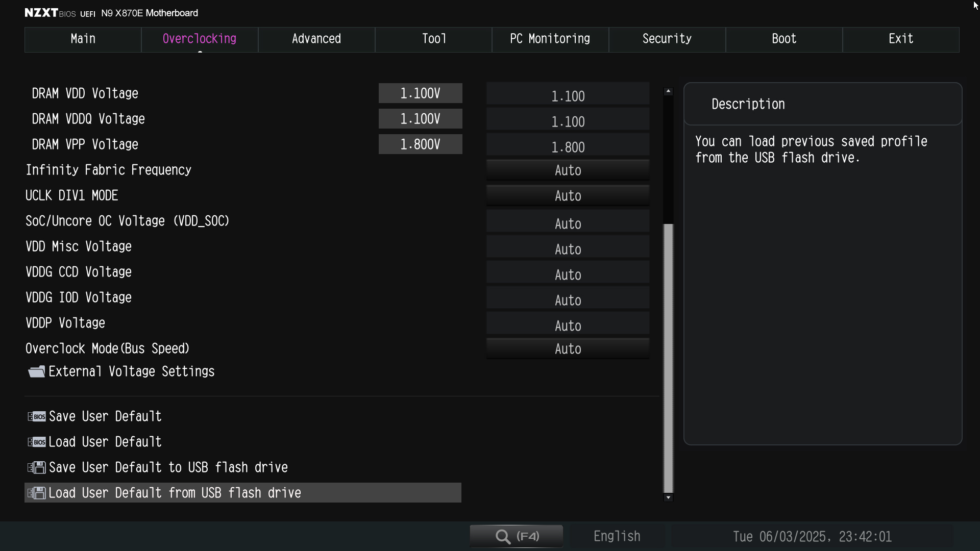
Task: Switch to the PC Monitoring tab
Action: point(550,39)
